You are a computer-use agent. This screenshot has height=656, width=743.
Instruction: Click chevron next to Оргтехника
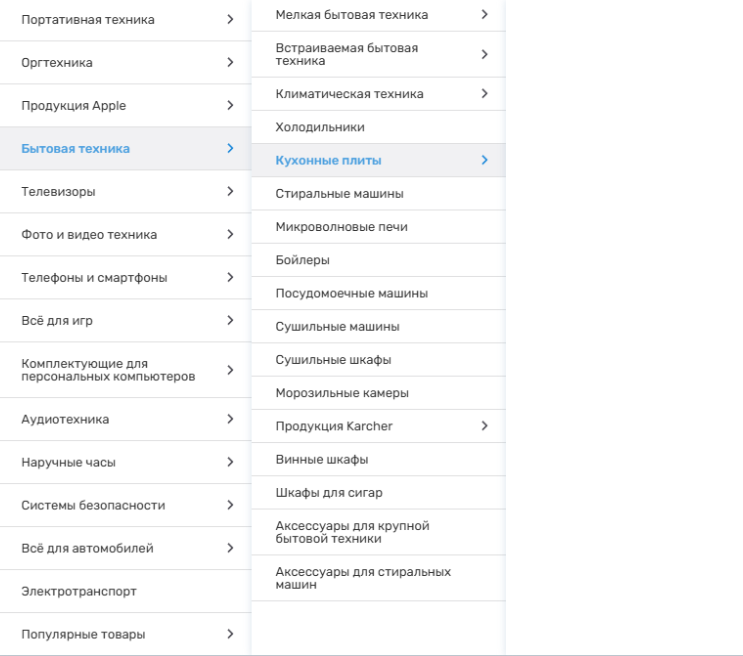coord(230,62)
